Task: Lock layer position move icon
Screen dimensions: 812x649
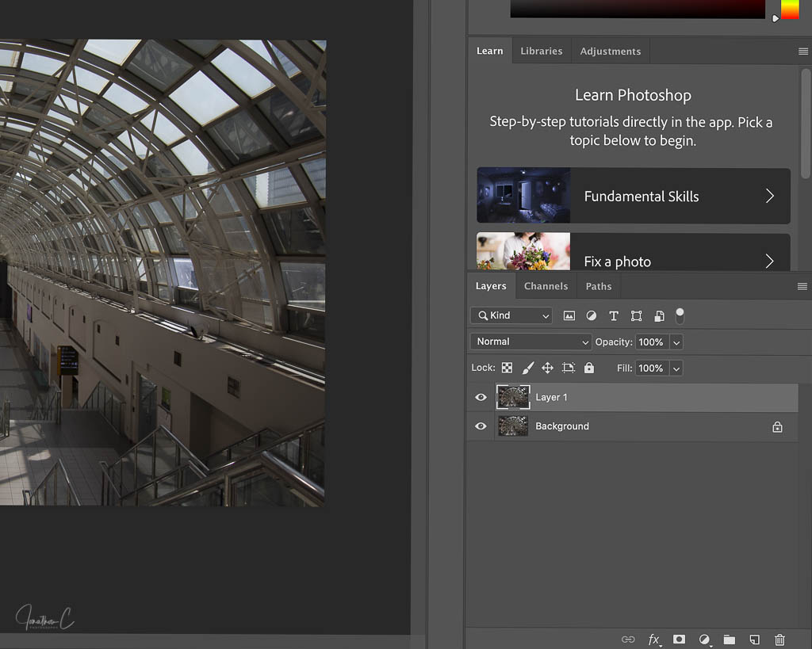Action: point(547,368)
